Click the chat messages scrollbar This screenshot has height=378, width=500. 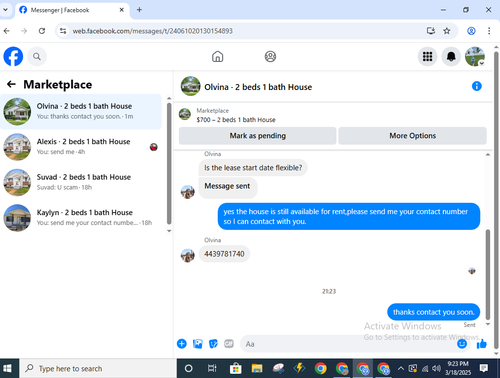pyautogui.click(x=488, y=274)
